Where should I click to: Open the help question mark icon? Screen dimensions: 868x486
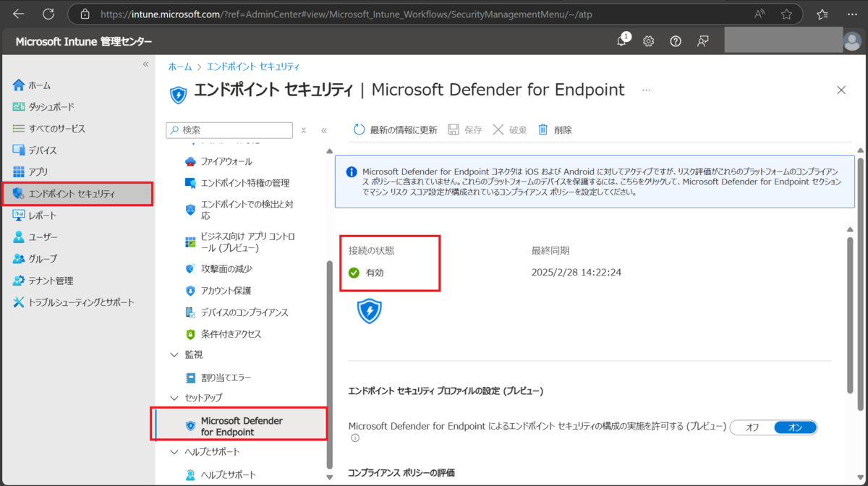click(676, 41)
